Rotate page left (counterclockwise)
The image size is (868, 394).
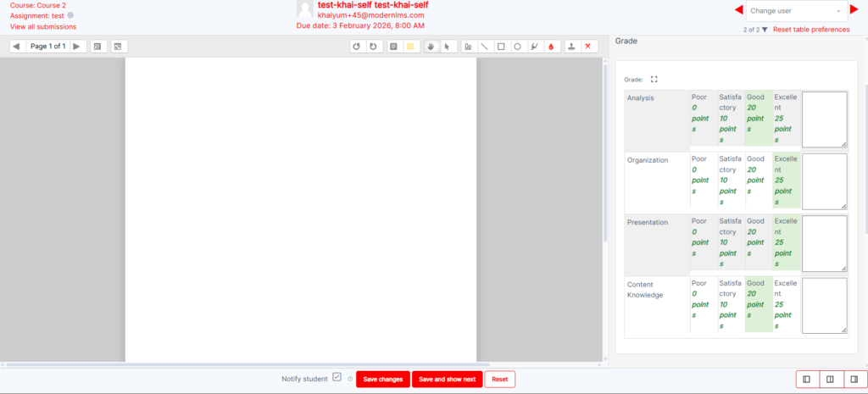(357, 47)
